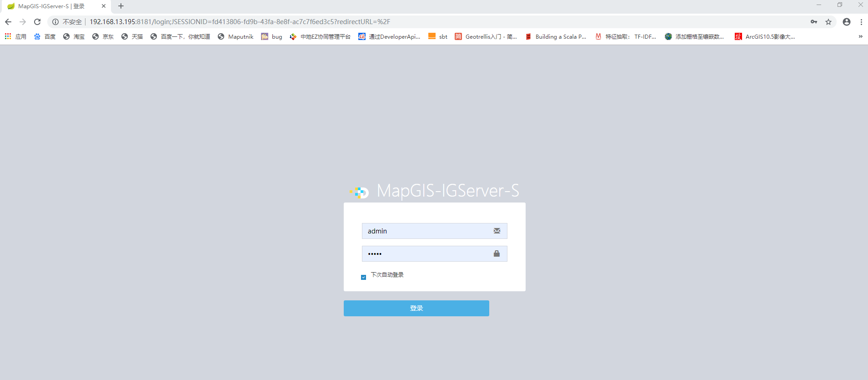Click the envelope icon in username field
868x380 pixels.
click(x=497, y=231)
